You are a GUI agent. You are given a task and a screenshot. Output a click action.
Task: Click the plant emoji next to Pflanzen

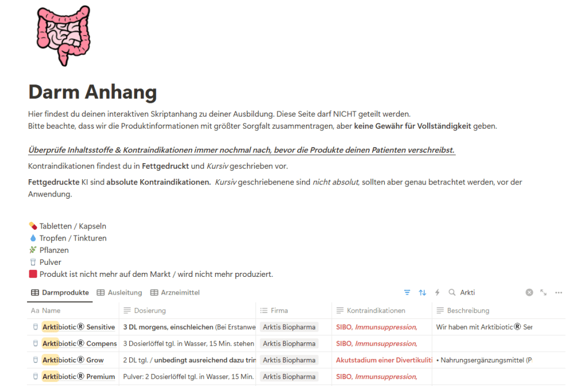(33, 250)
